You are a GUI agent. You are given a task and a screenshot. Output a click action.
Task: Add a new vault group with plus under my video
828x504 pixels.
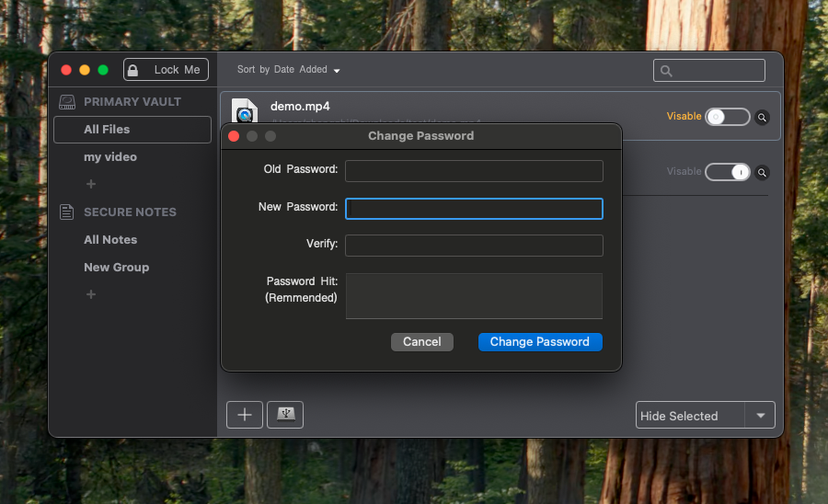tap(91, 184)
